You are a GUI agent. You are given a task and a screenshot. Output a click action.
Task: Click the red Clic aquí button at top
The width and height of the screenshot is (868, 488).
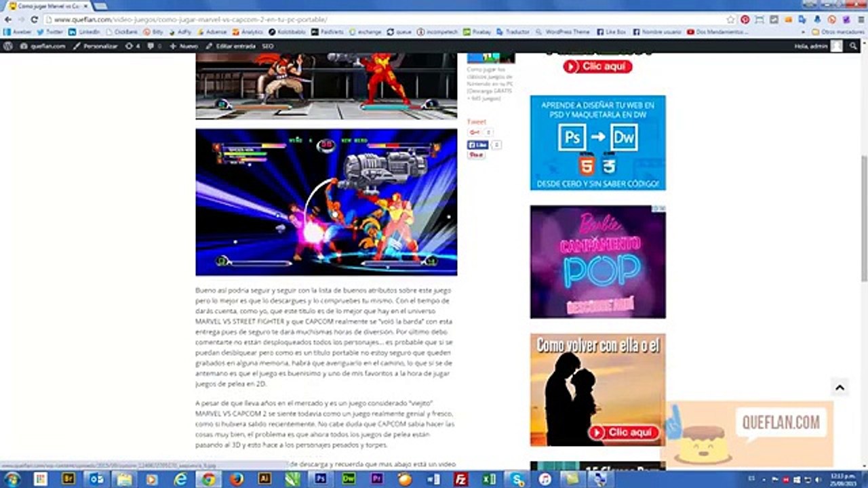pos(597,66)
